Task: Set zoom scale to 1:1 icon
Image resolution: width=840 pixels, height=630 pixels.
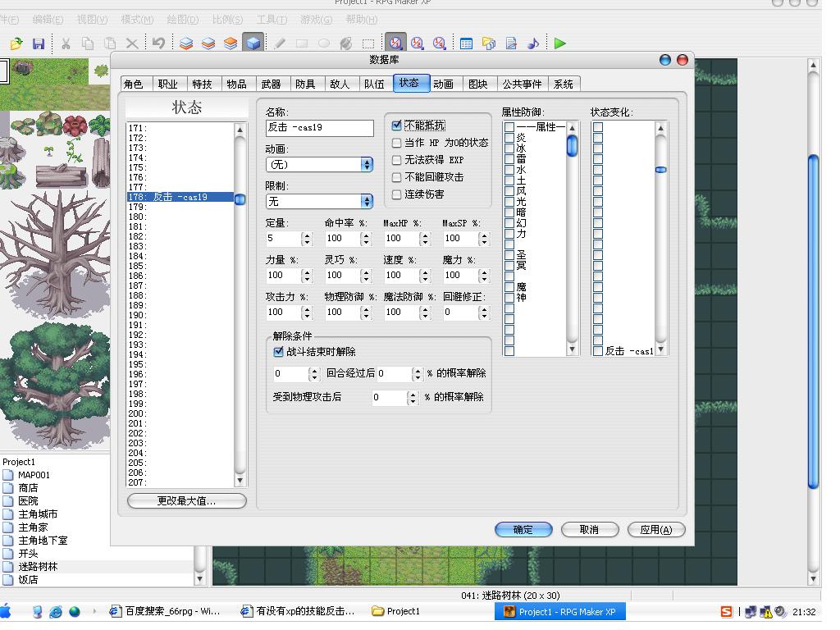Action: [395, 43]
